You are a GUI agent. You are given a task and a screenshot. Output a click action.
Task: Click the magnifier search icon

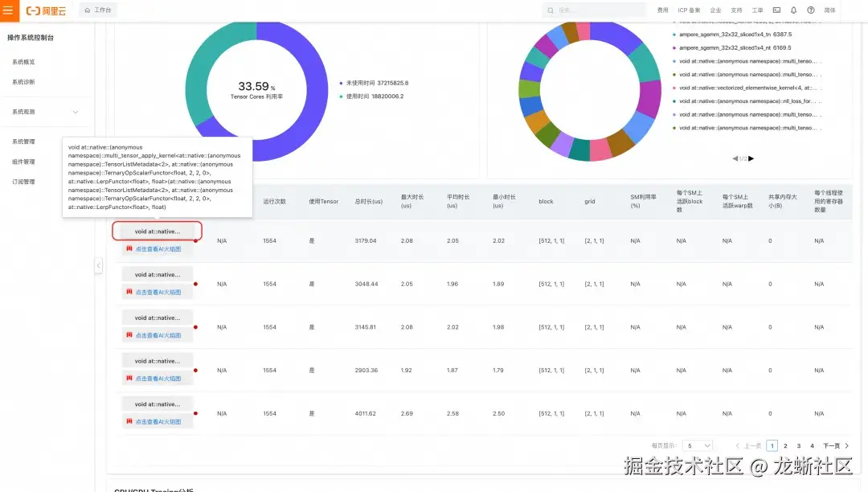pyautogui.click(x=551, y=10)
